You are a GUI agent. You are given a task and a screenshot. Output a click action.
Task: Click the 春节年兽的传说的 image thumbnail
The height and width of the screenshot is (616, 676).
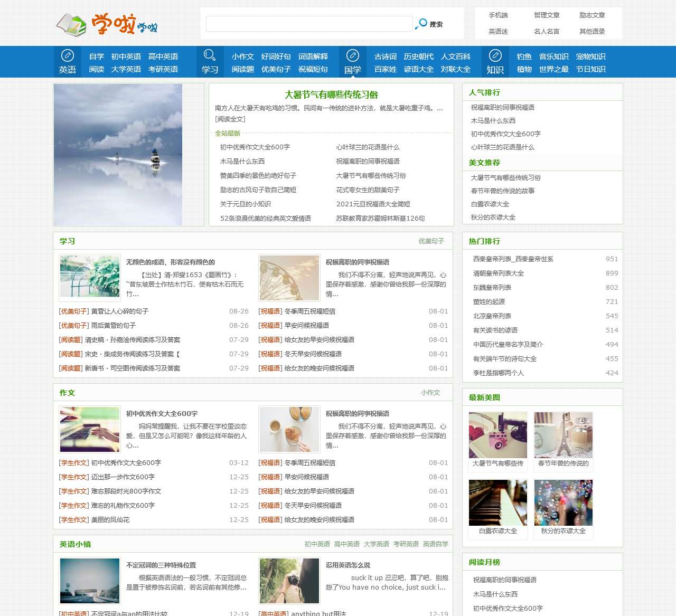(x=563, y=435)
